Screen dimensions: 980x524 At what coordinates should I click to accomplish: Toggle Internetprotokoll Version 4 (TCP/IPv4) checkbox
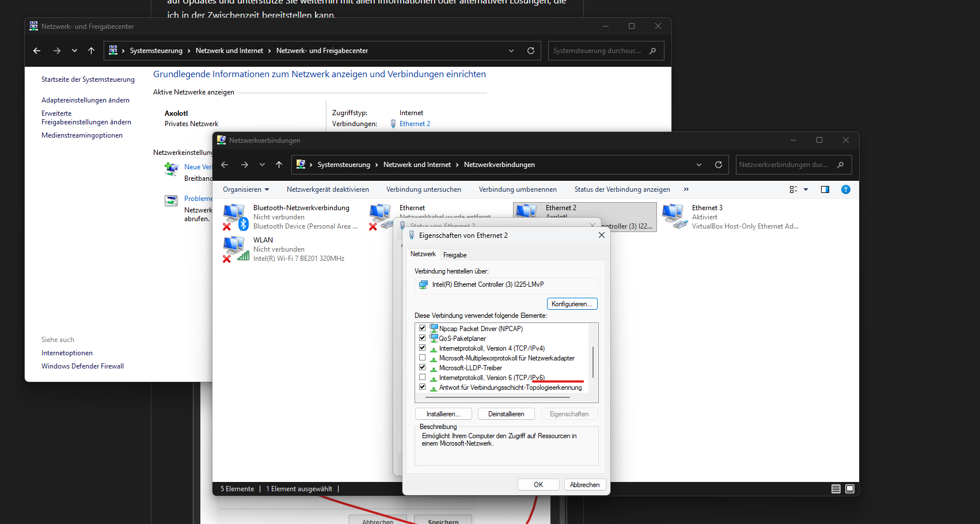click(422, 348)
